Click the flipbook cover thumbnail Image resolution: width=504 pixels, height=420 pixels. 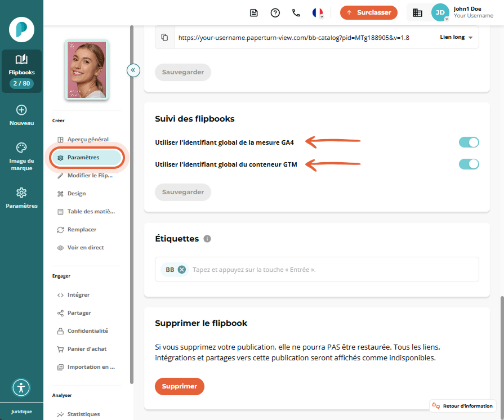point(87,69)
